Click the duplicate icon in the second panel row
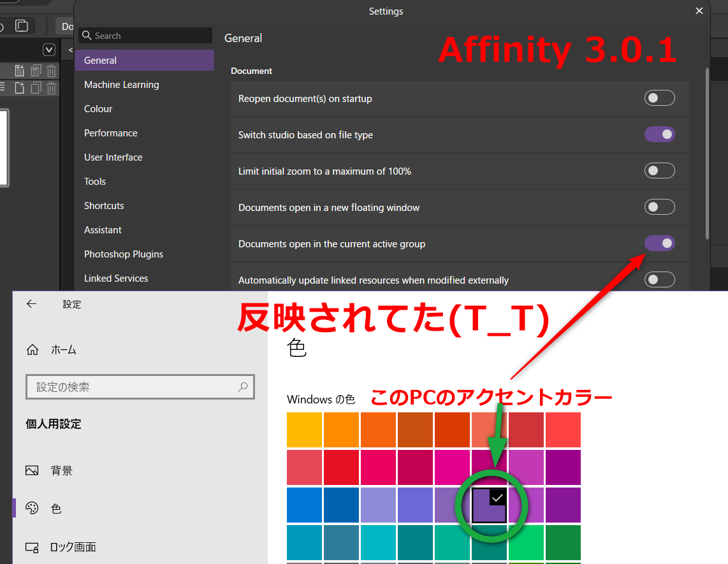 [36, 87]
